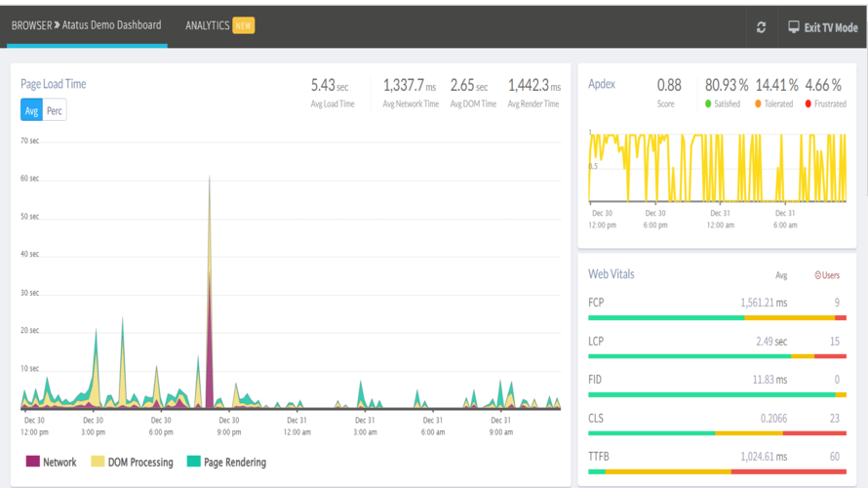This screenshot has height=488, width=868.
Task: Toggle Page Rendering series in legend
Action: click(226, 462)
